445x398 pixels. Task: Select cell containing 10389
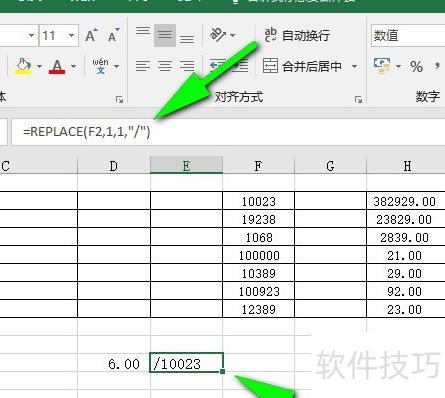point(258,273)
